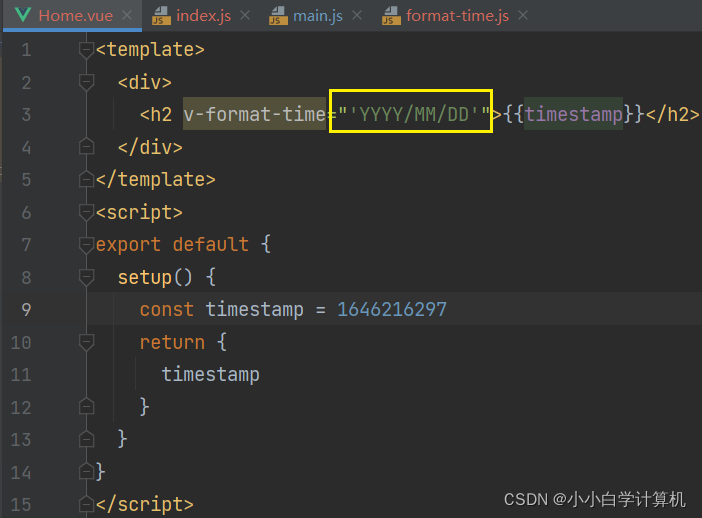
Task: Collapse the return object fold on line 10
Action: pyautogui.click(x=86, y=342)
